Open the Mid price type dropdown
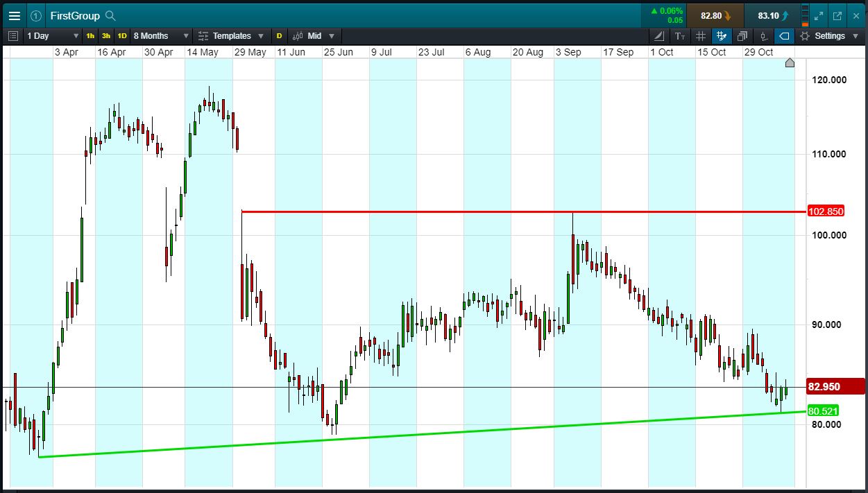 (314, 36)
